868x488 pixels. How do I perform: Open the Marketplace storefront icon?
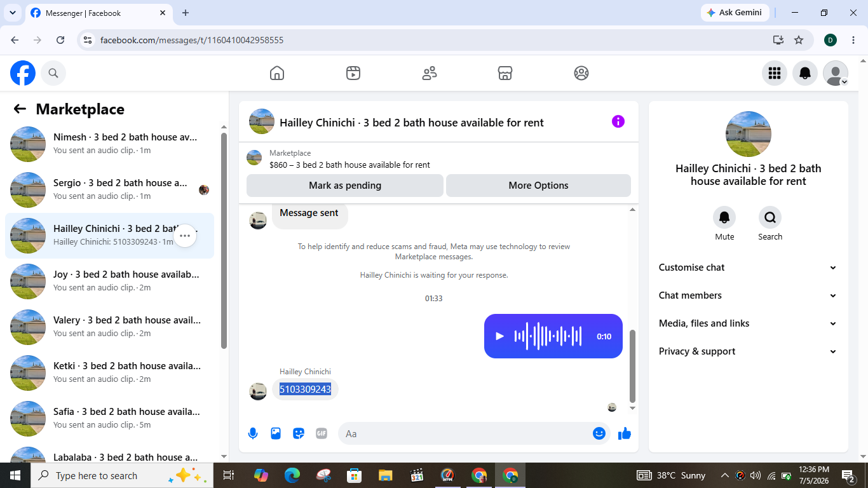coord(505,73)
